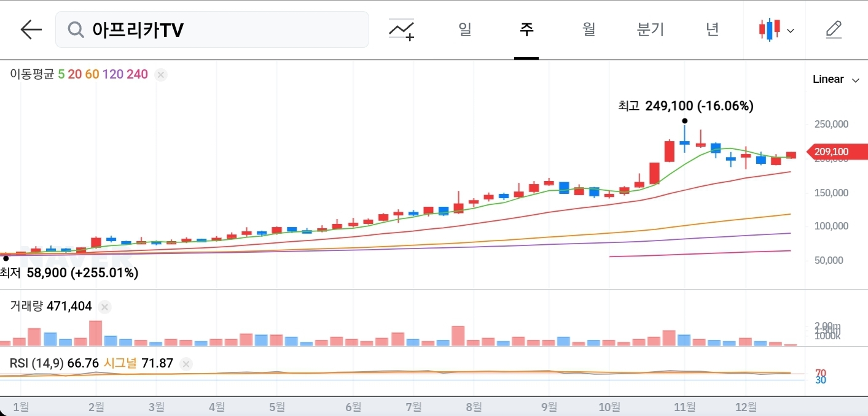Switch to the yearly (년) tab
This screenshot has height=416, width=868.
(x=712, y=29)
